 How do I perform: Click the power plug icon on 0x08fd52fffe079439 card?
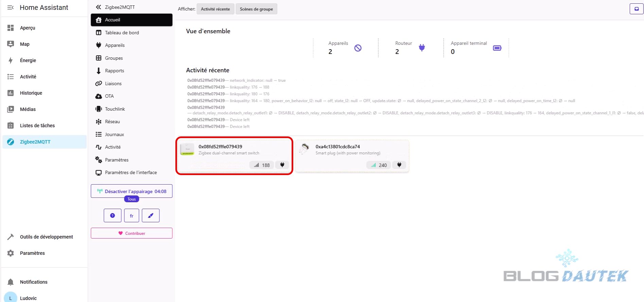click(282, 165)
